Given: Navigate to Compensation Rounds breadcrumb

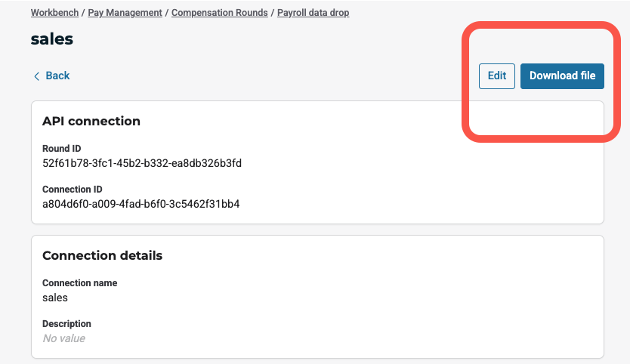Looking at the screenshot, I should point(219,13).
